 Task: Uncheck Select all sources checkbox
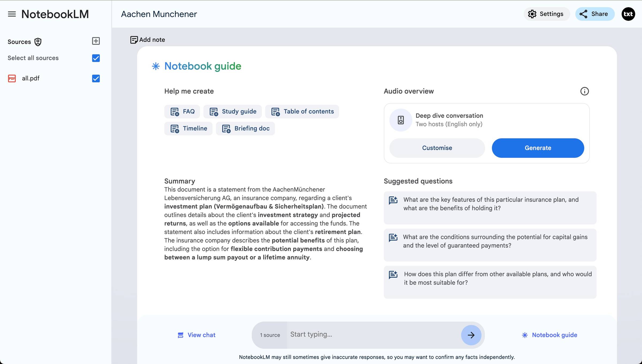[96, 58]
